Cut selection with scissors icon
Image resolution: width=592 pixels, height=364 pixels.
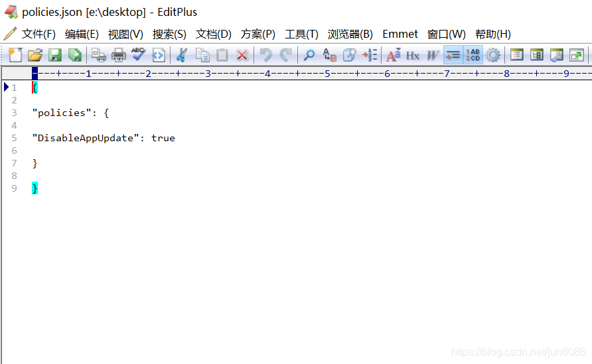[x=182, y=55]
